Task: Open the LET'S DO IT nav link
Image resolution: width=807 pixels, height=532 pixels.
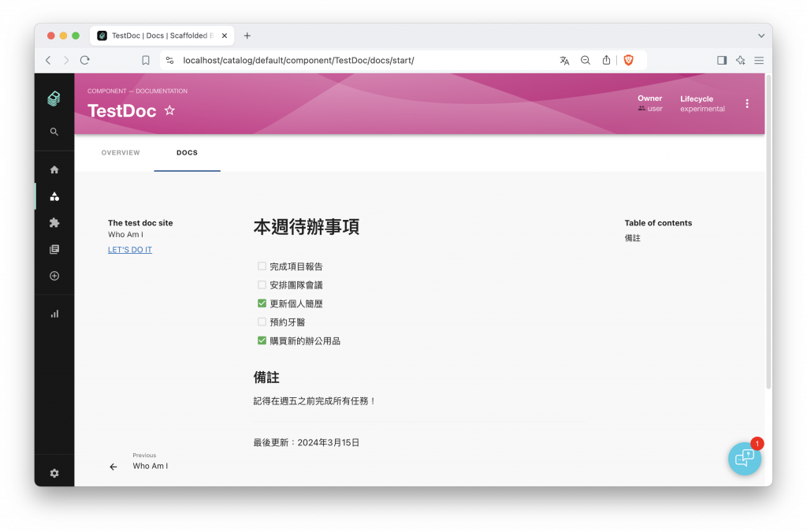Action: [x=130, y=250]
